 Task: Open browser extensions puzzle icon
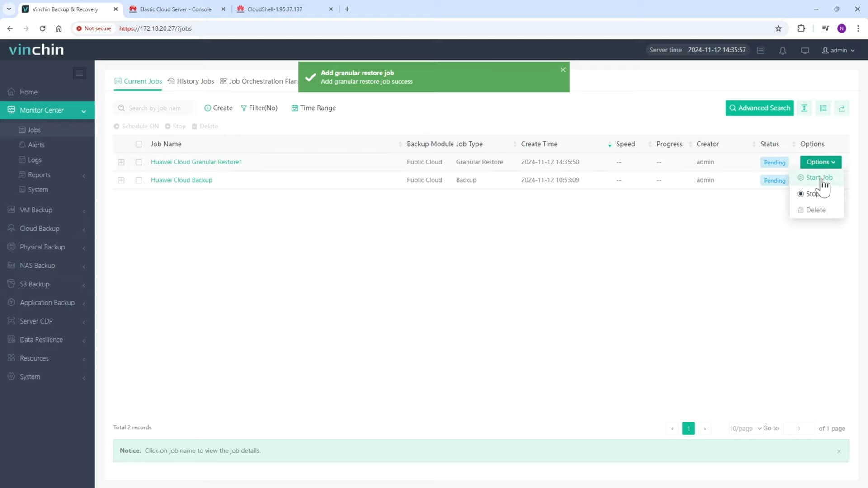click(801, 28)
